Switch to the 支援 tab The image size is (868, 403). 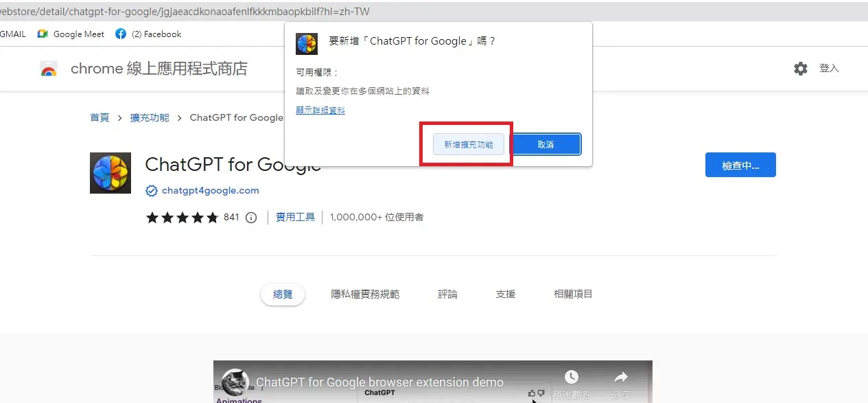505,294
